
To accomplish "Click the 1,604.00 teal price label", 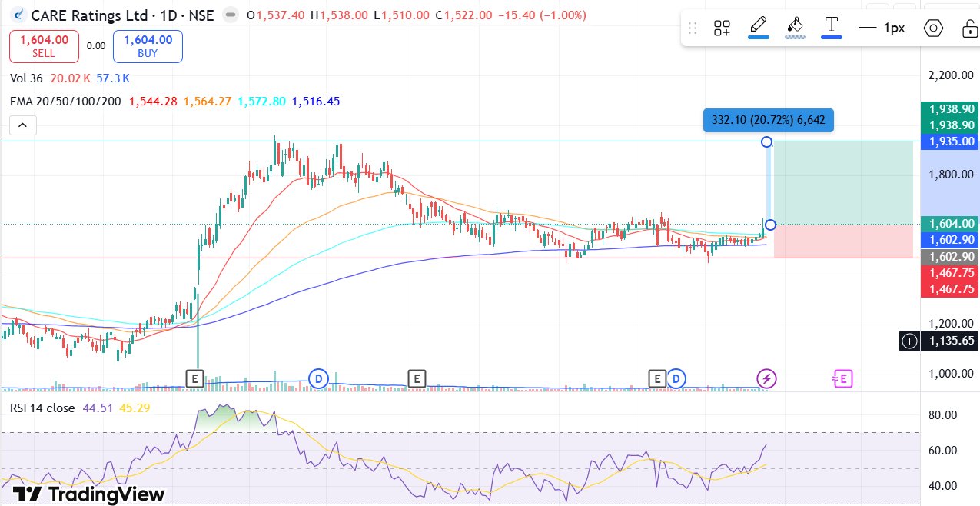I will point(950,222).
